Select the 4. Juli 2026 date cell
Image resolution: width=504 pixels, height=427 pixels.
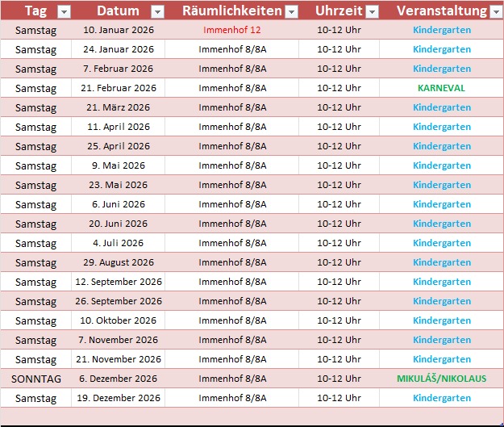click(x=118, y=243)
